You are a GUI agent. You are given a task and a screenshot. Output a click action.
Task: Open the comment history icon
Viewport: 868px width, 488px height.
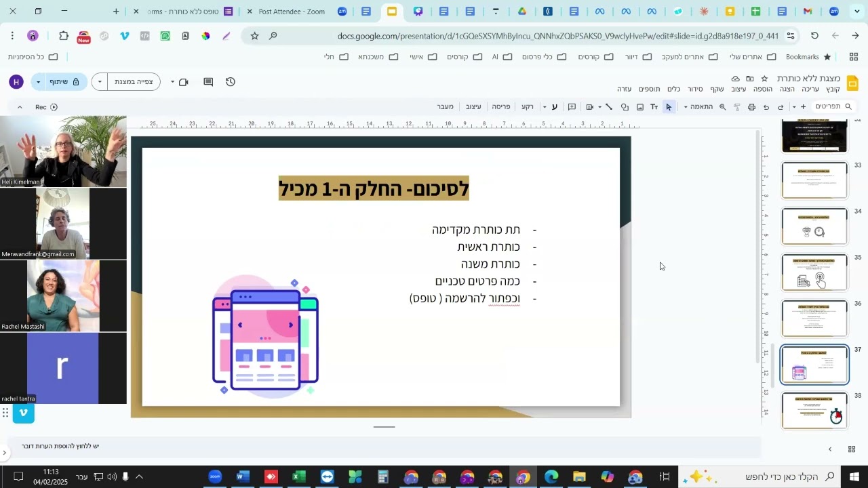(208, 82)
